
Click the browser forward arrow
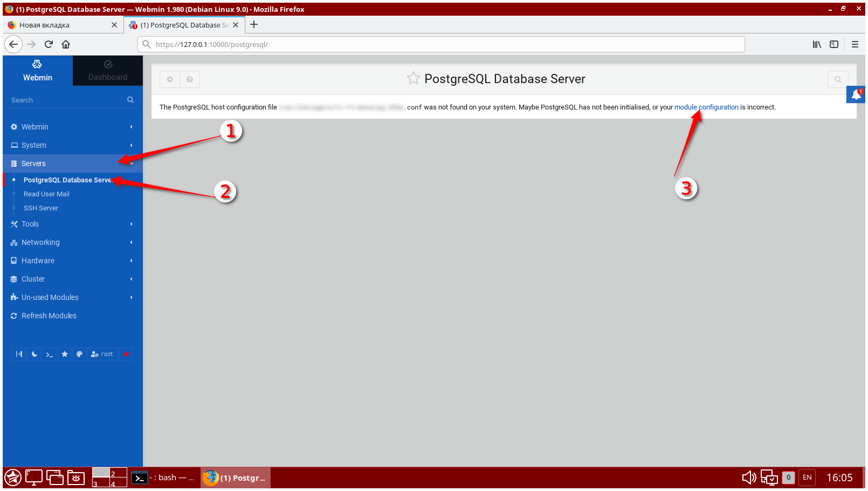(x=31, y=44)
